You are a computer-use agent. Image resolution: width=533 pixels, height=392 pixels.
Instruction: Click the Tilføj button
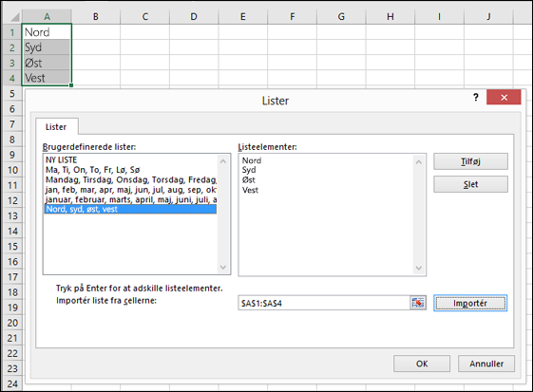coord(470,161)
